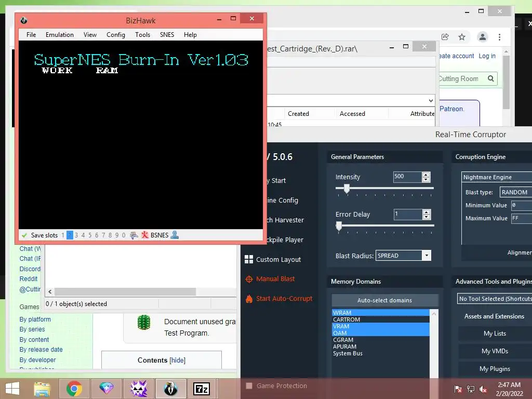Screen dimensions: 532x399
Task: Click the cactus icon next to Document unused graphics
Action: point(144,322)
